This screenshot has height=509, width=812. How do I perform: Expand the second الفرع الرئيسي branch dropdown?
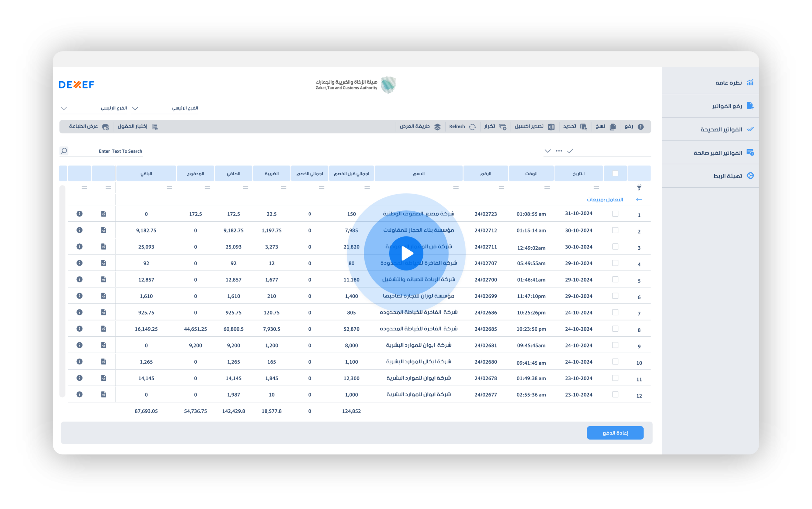[135, 109]
